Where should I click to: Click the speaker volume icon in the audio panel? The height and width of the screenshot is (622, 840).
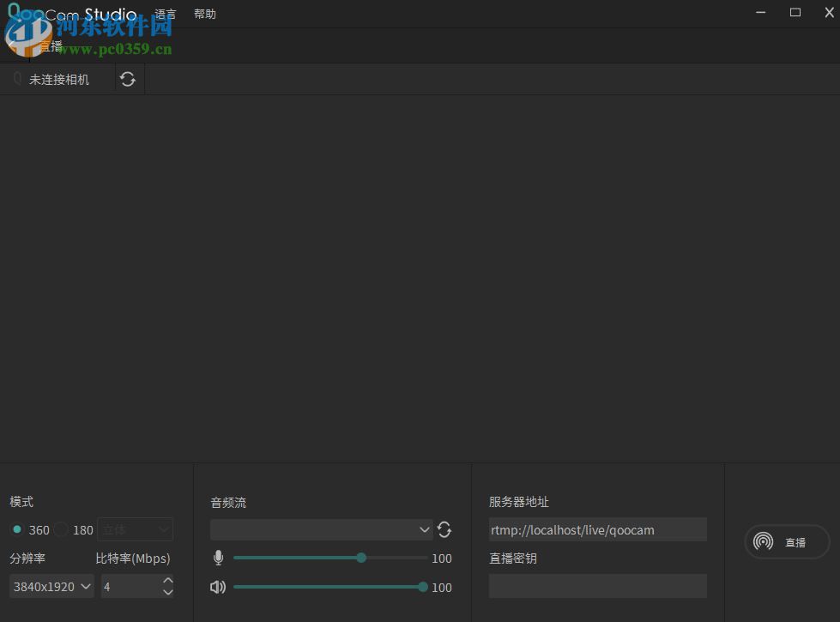coord(218,587)
